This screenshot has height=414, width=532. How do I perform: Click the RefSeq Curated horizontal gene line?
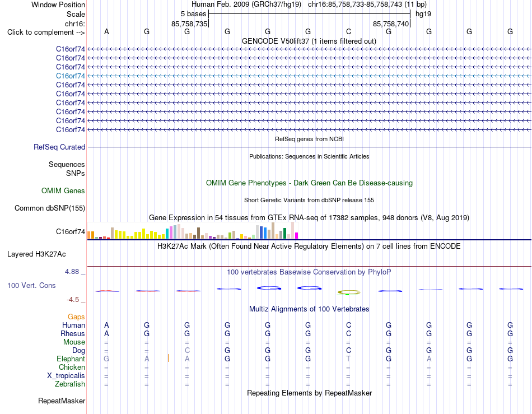coord(309,147)
